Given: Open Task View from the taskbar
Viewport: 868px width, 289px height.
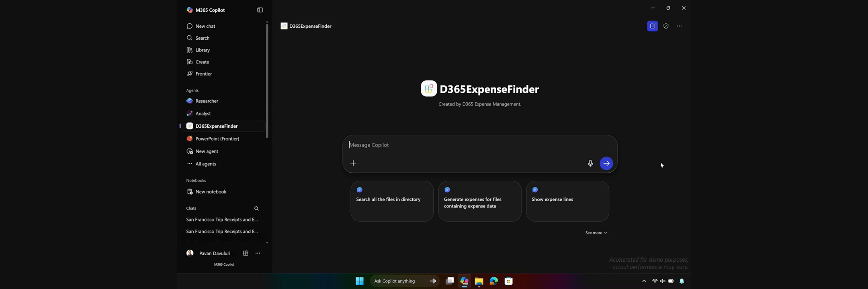Looking at the screenshot, I should pyautogui.click(x=450, y=281).
